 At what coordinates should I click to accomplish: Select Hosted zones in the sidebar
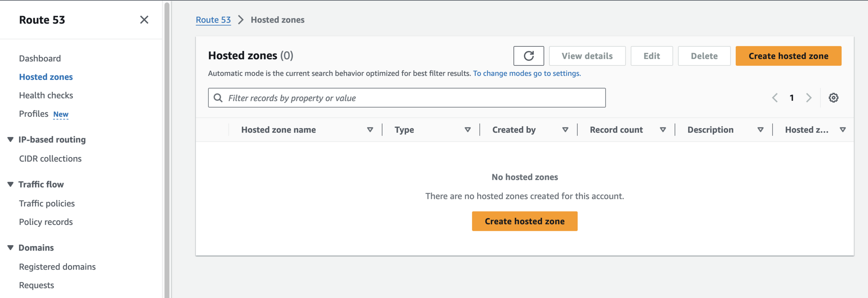pyautogui.click(x=46, y=77)
